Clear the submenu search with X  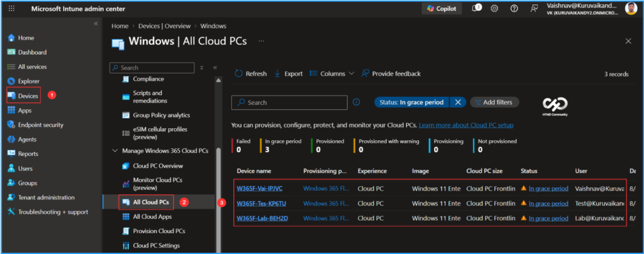click(202, 68)
